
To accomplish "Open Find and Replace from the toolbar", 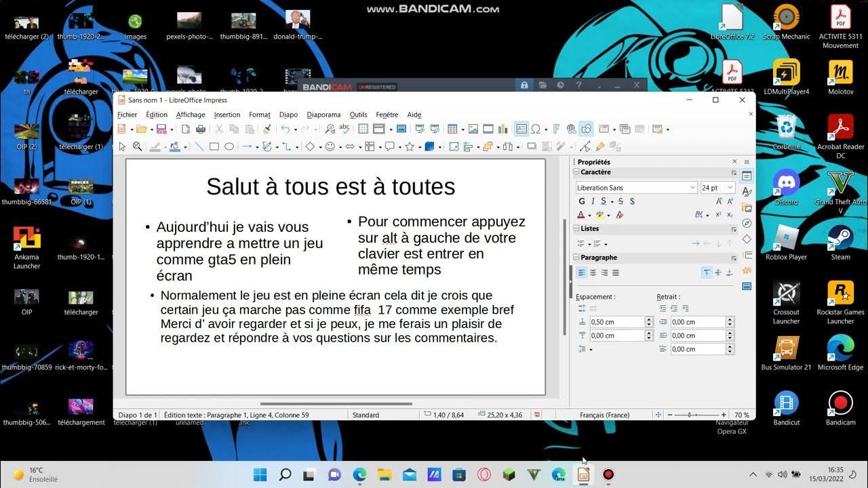I will (330, 129).
